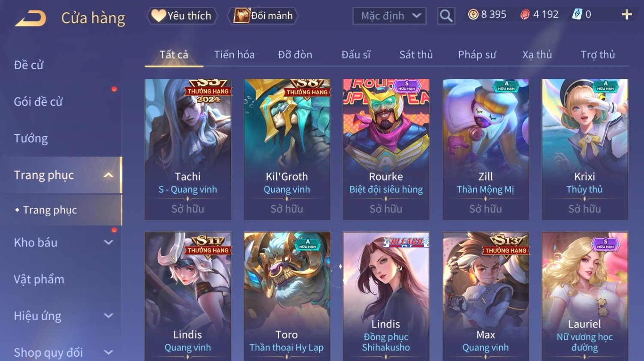The image size is (644, 361).
Task: Open the search magnifier icon
Action: click(446, 16)
